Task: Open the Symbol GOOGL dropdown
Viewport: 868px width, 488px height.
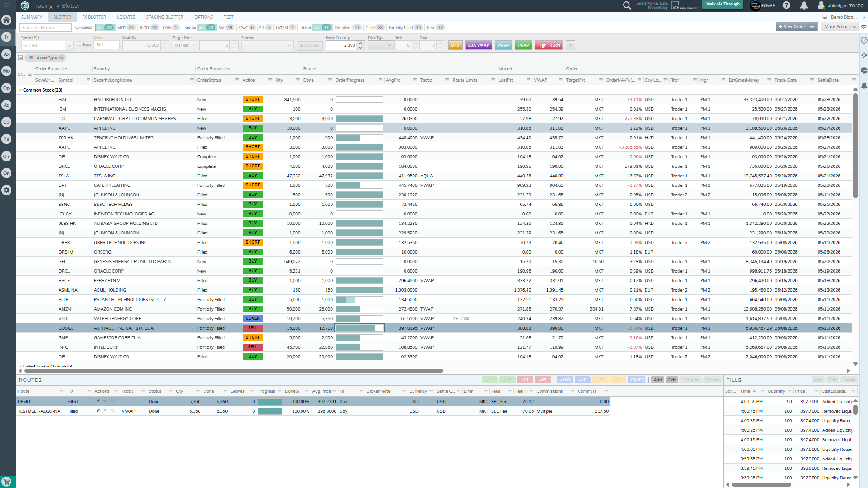Action: click(x=69, y=46)
